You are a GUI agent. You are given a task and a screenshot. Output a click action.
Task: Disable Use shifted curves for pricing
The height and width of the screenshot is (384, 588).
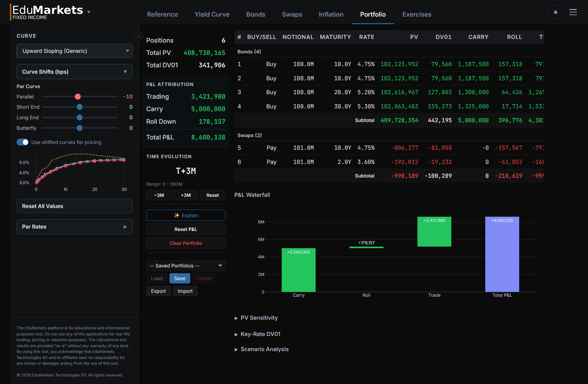click(x=22, y=142)
